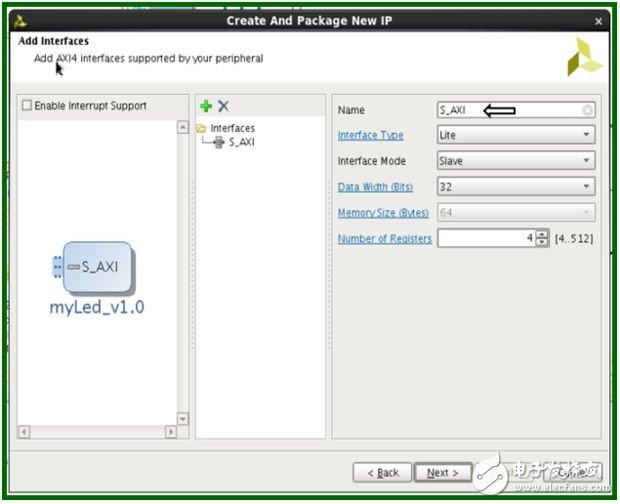Click the Interfaces folder icon in the tree
Image resolution: width=620 pixels, height=504 pixels.
tap(201, 128)
